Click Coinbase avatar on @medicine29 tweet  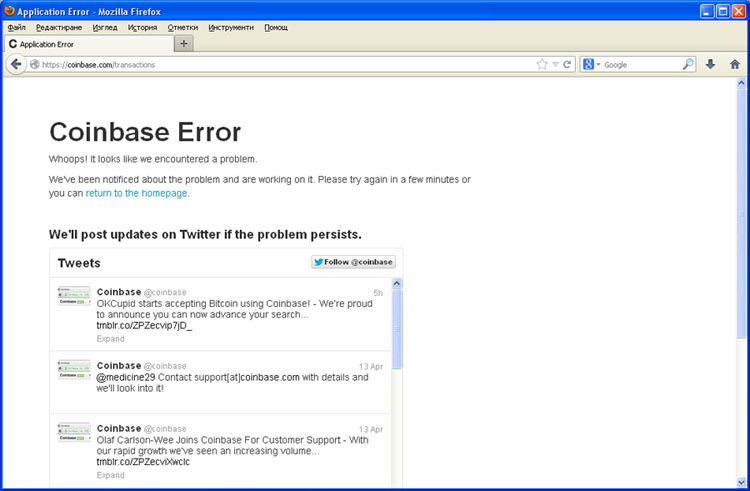coord(74,369)
